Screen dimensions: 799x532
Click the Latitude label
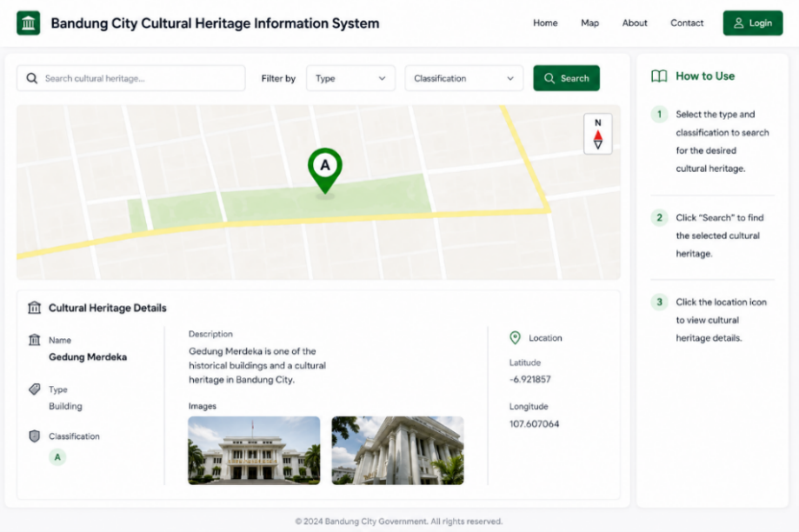click(x=525, y=362)
